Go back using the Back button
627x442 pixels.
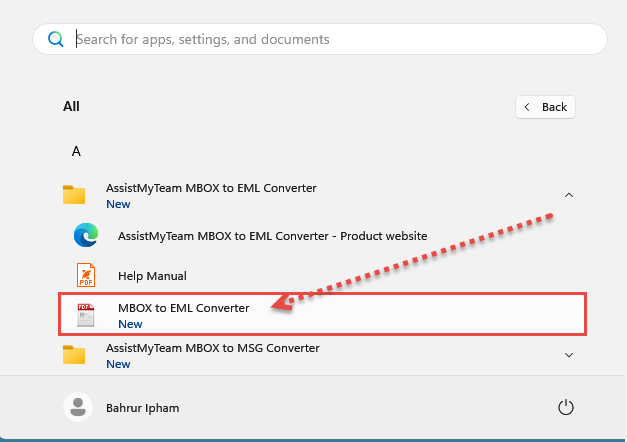coord(546,107)
